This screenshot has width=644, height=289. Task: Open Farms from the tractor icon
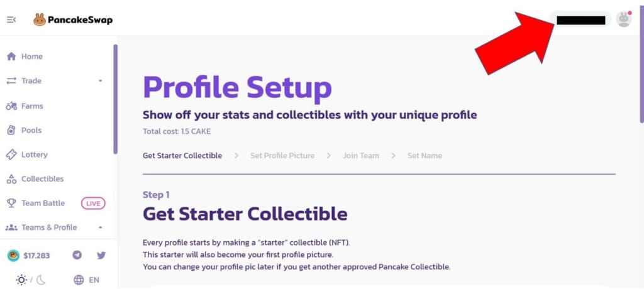click(11, 106)
